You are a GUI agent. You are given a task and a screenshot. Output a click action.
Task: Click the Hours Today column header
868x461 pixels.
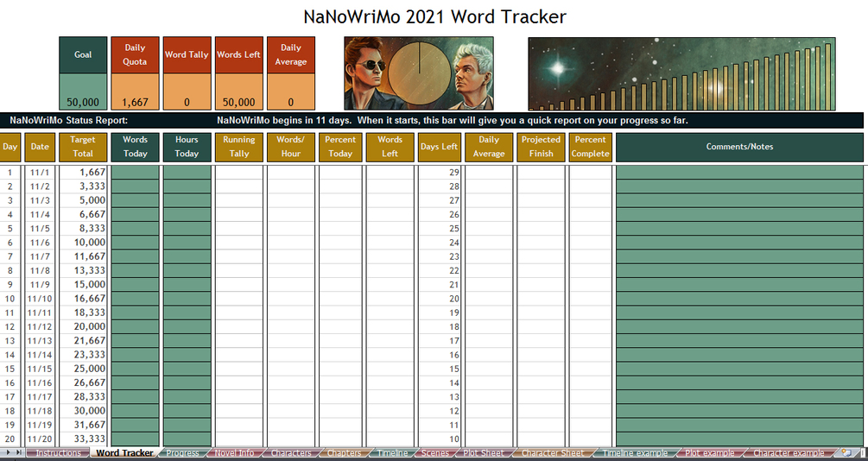[187, 147]
